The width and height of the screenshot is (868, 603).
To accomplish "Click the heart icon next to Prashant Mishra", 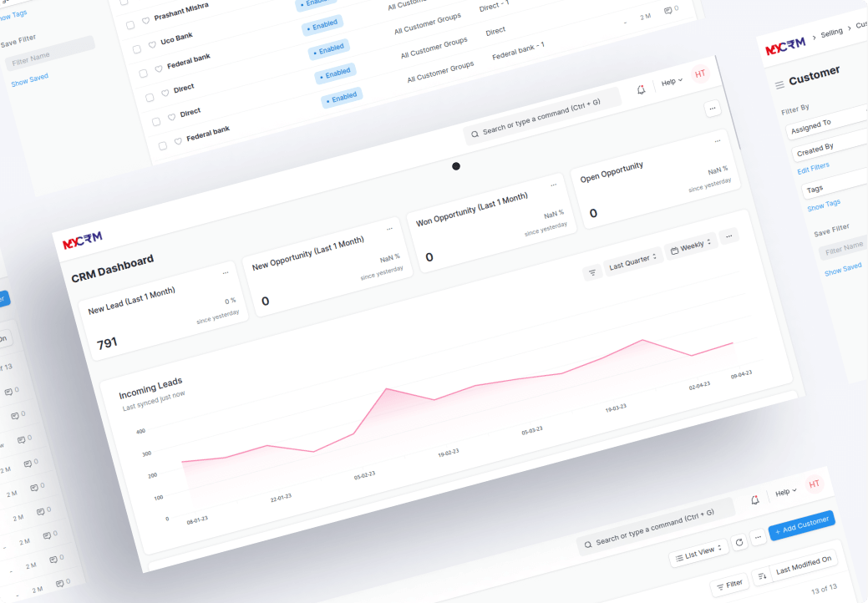I will tap(145, 20).
